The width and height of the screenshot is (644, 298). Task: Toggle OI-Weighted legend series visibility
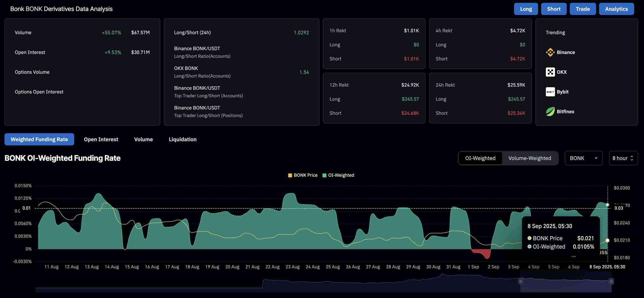pyautogui.click(x=338, y=175)
